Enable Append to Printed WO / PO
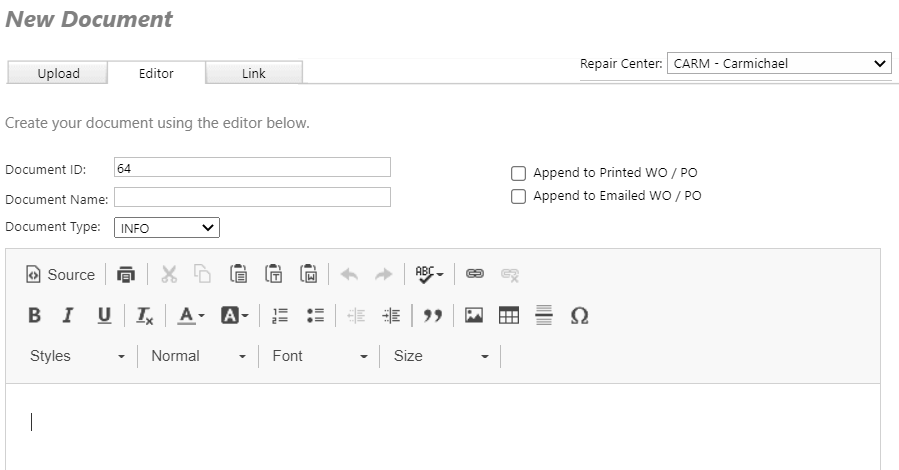 [x=518, y=173]
